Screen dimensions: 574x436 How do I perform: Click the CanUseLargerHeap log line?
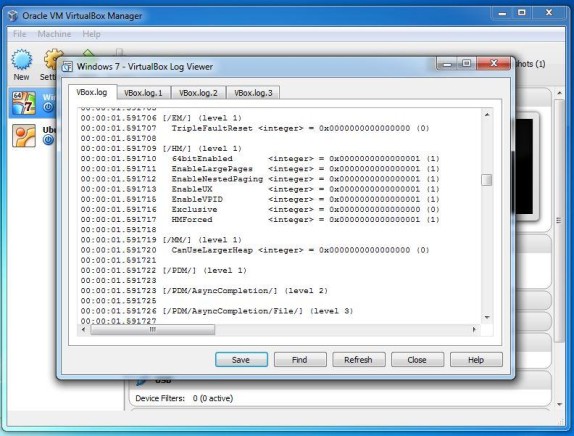click(x=255, y=250)
